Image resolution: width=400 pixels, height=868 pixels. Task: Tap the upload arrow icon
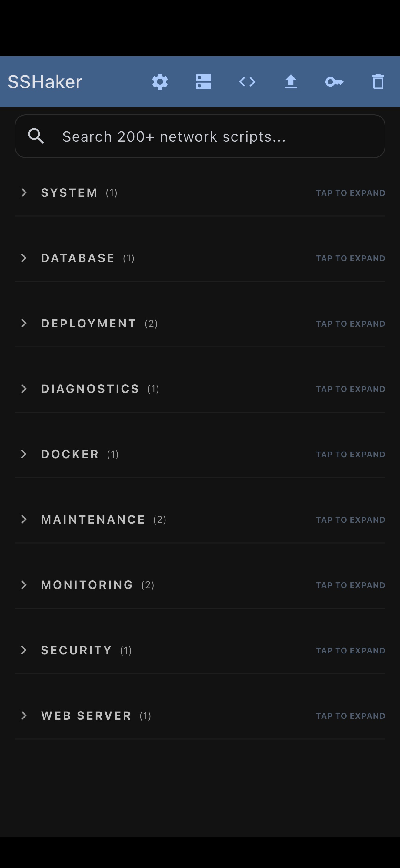point(291,82)
